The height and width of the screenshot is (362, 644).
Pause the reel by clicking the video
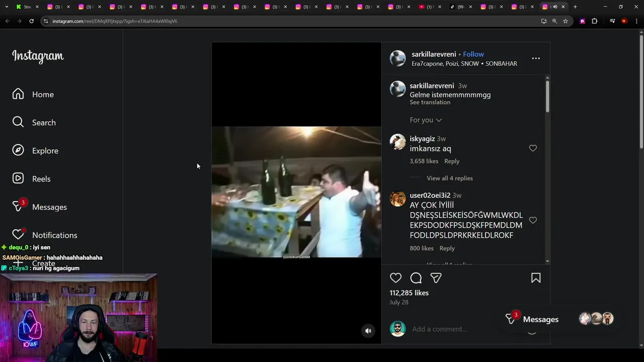tap(296, 193)
